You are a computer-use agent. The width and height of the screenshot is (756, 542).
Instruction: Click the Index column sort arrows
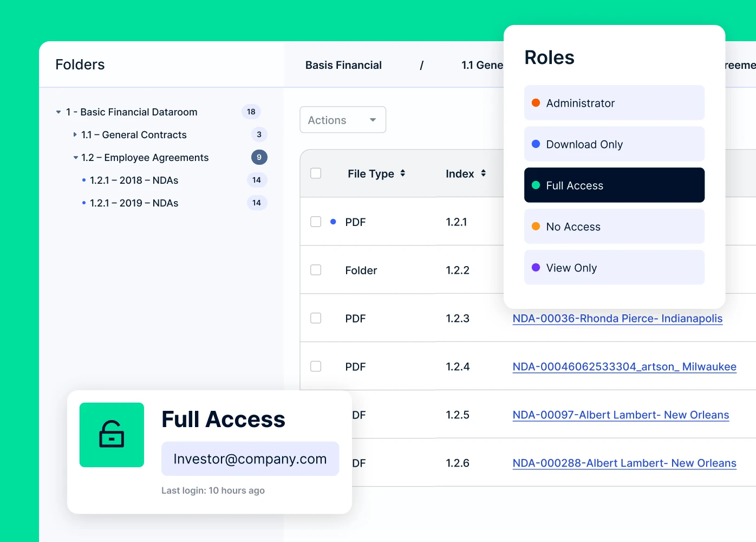coord(483,173)
